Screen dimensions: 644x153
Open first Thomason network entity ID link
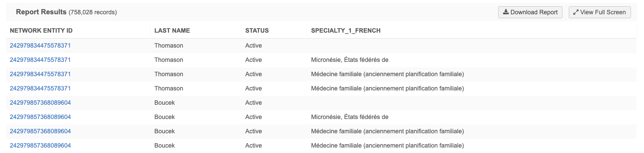[40, 46]
